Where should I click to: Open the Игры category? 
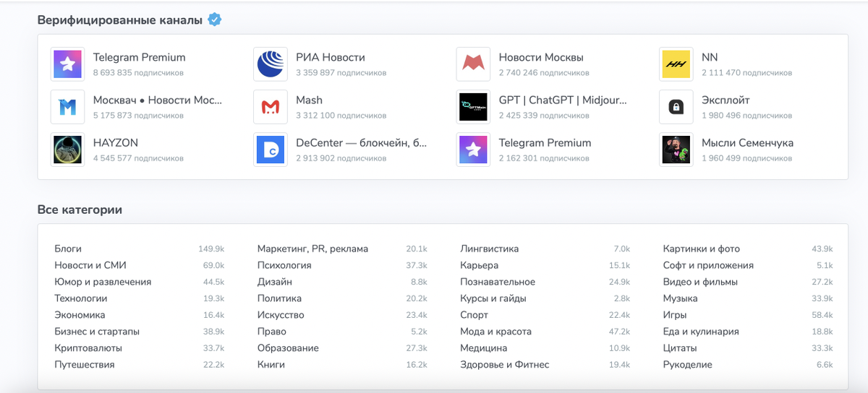click(675, 315)
